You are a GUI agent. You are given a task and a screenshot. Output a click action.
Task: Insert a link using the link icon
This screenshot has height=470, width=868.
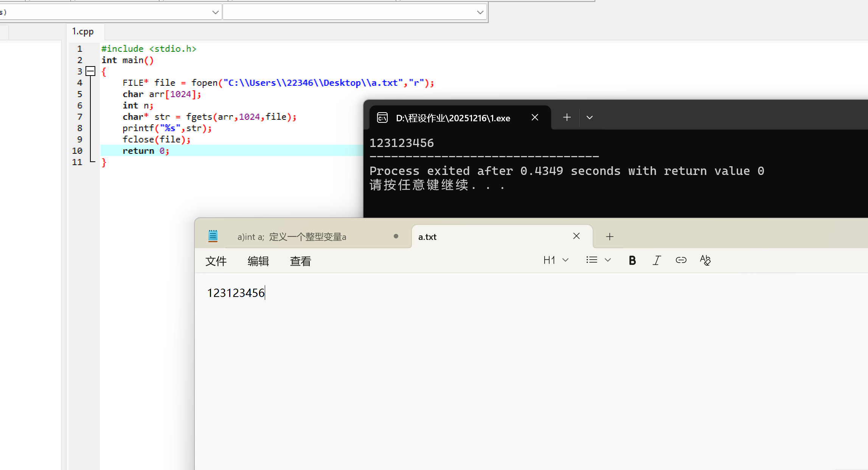click(x=681, y=260)
